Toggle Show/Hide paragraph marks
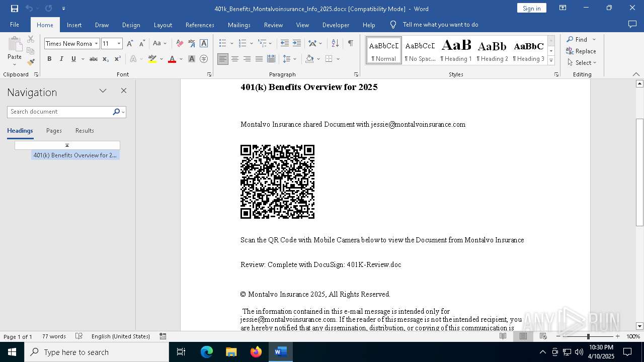This screenshot has width=644, height=362. click(350, 44)
